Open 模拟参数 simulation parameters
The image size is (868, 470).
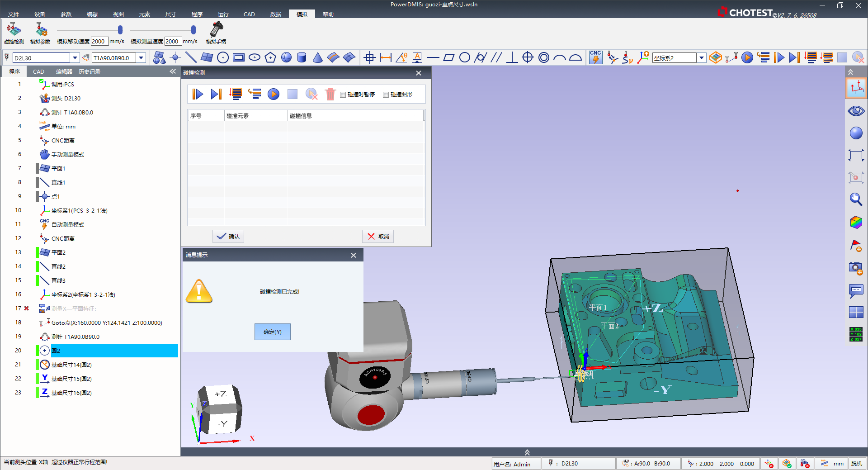pyautogui.click(x=40, y=33)
